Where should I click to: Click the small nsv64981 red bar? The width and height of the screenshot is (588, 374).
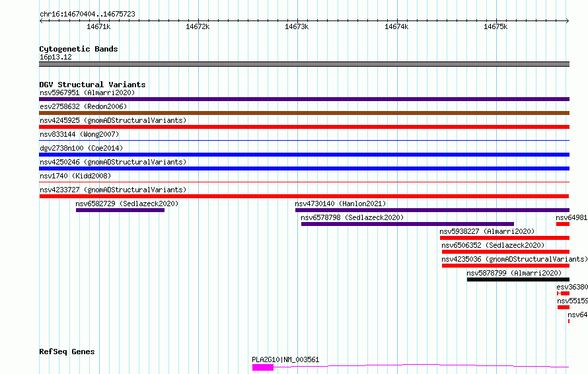tap(563, 224)
